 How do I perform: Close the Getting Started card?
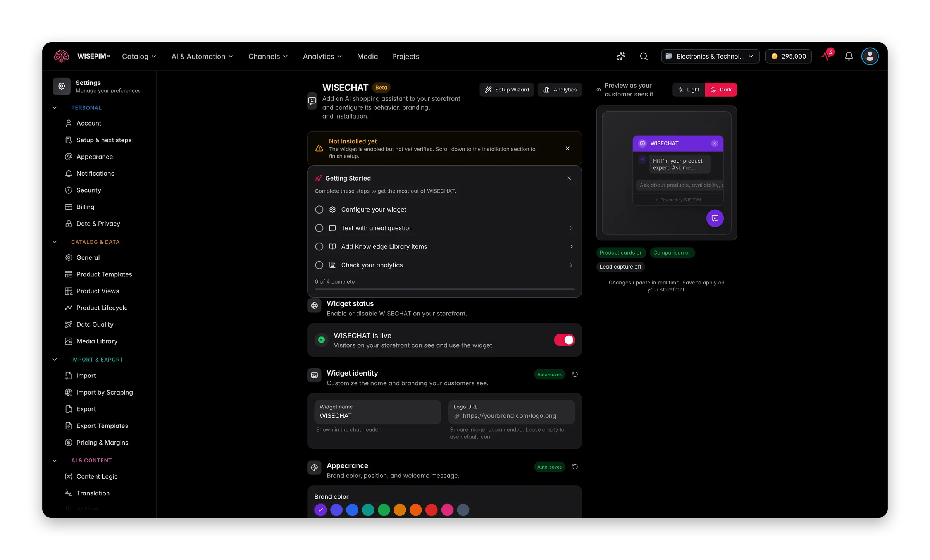569,178
